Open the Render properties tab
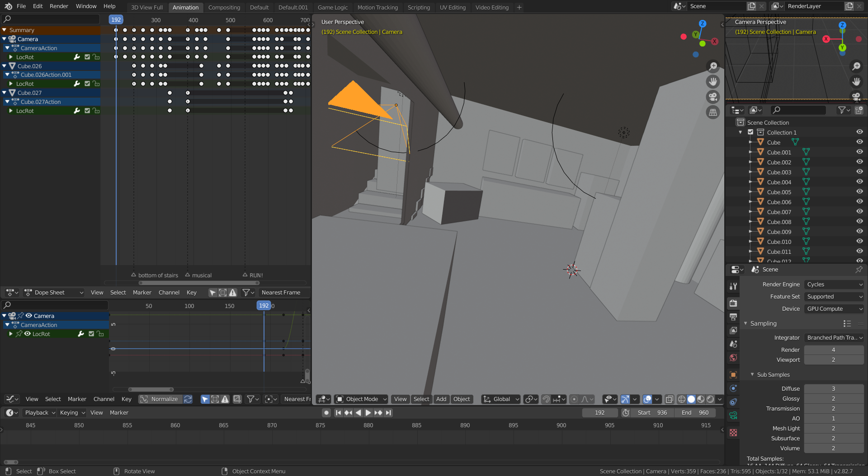This screenshot has height=476, width=868. pos(733,303)
